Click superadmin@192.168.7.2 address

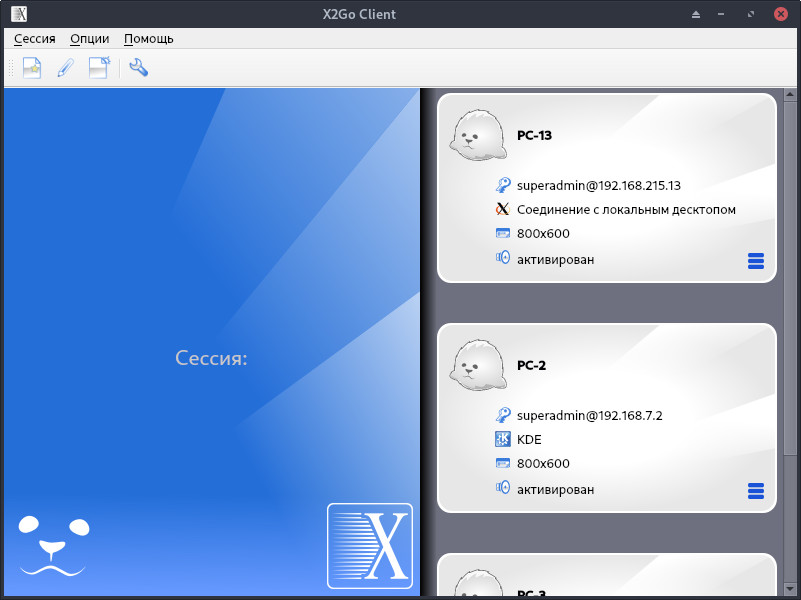coord(590,415)
